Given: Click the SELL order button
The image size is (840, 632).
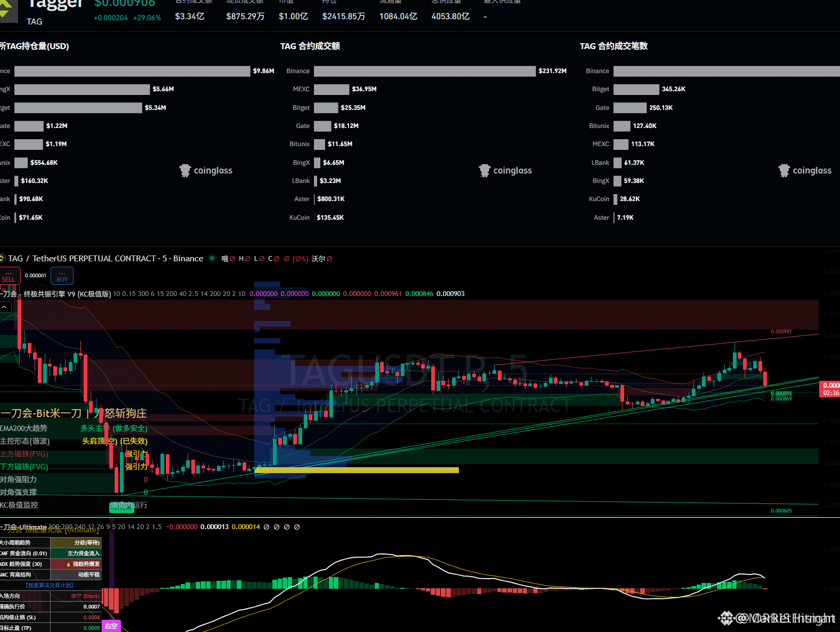Looking at the screenshot, I should coord(10,276).
